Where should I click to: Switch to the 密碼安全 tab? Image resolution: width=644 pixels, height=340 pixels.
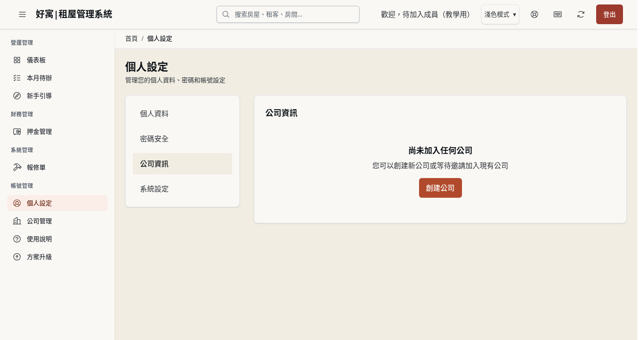(182, 139)
